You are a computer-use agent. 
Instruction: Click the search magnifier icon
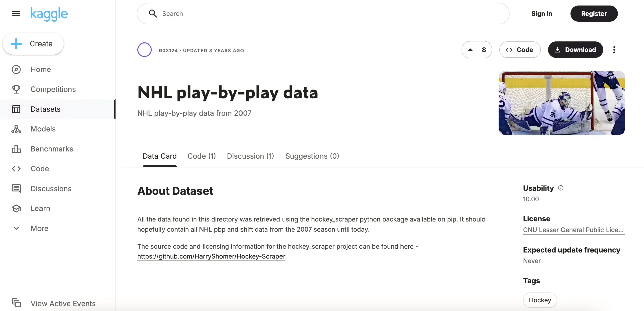pos(153,14)
